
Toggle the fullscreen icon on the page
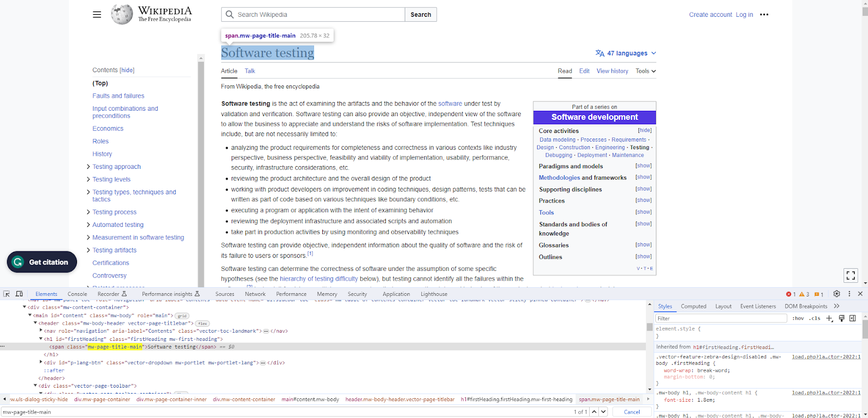click(x=851, y=275)
